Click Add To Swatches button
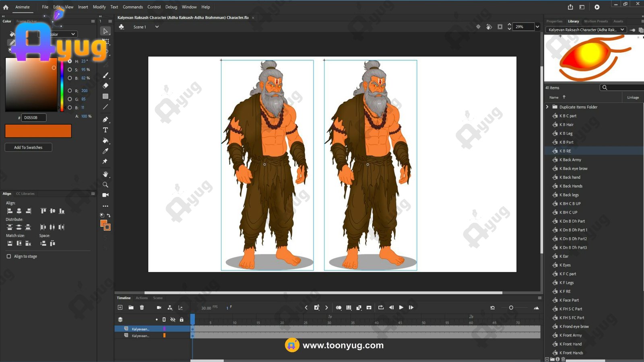 28,147
